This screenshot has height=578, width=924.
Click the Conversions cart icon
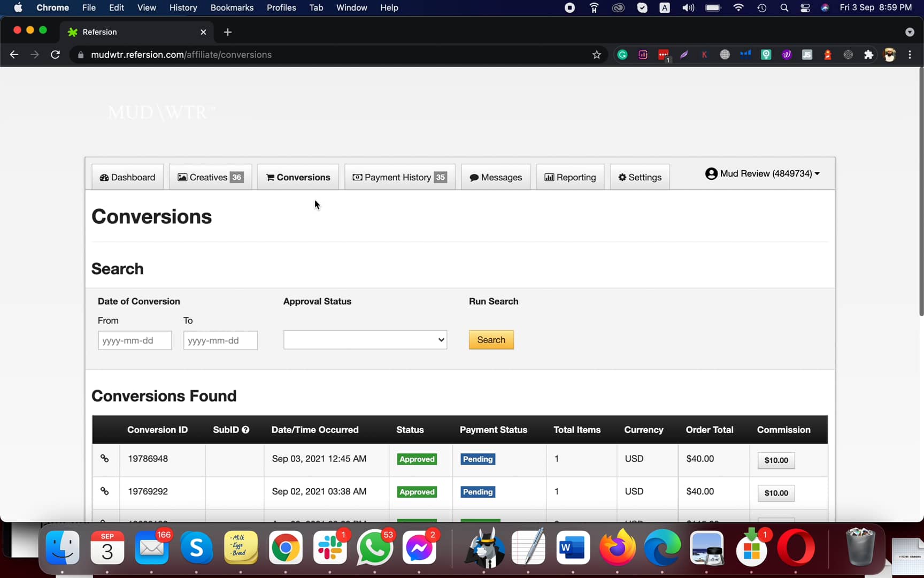tap(271, 177)
